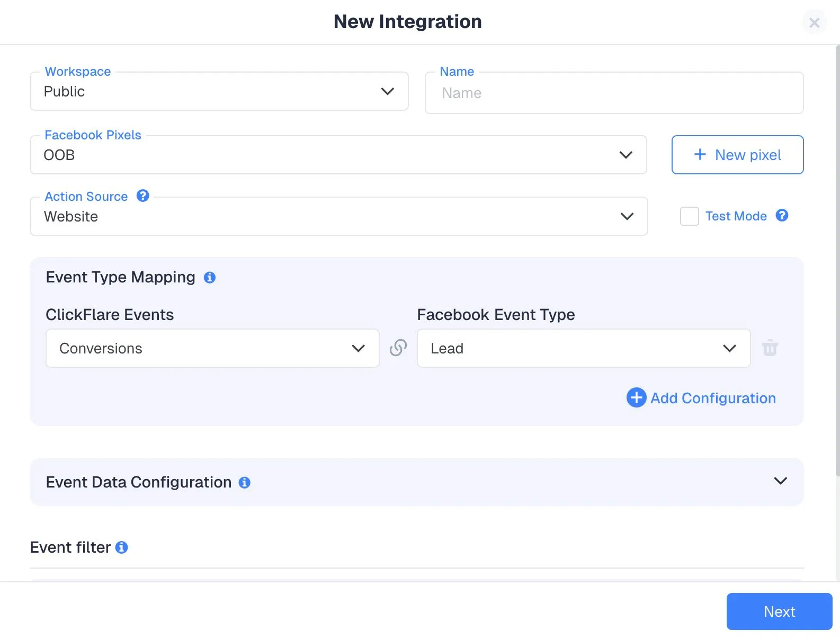840x638 pixels.
Task: Click the ClickFlare Events column label
Action: pos(110,315)
